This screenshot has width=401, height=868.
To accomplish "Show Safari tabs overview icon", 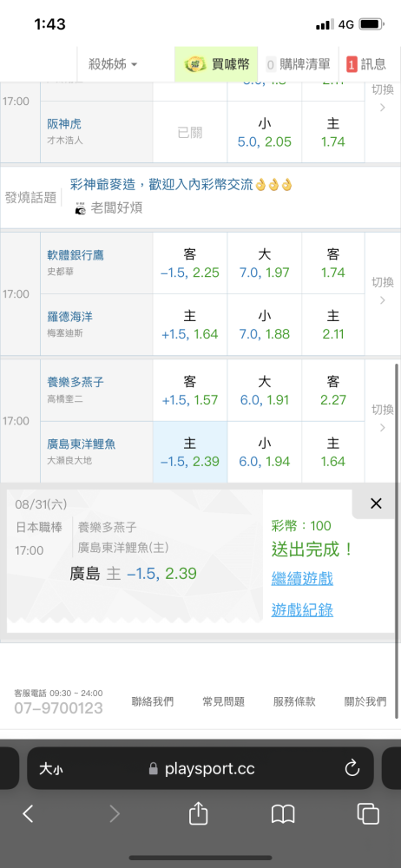I will point(368,813).
